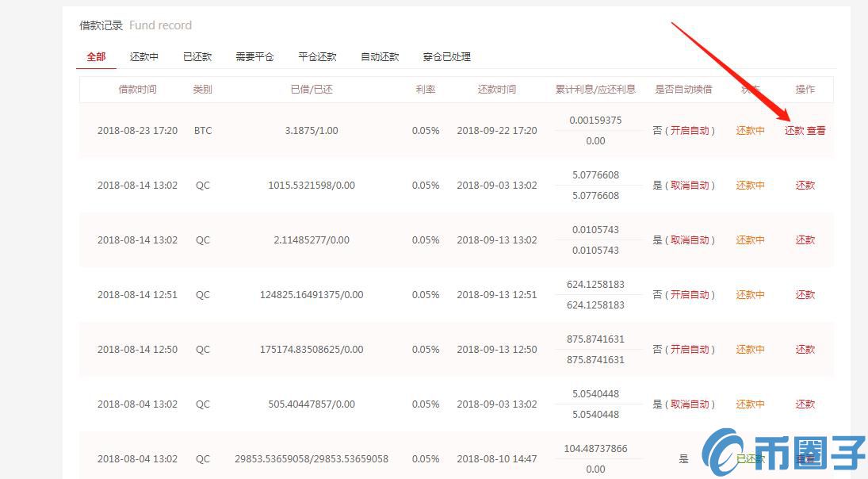Image resolution: width=868 pixels, height=479 pixels.
Task: Switch to the 需要平仓 tab
Action: (x=254, y=56)
